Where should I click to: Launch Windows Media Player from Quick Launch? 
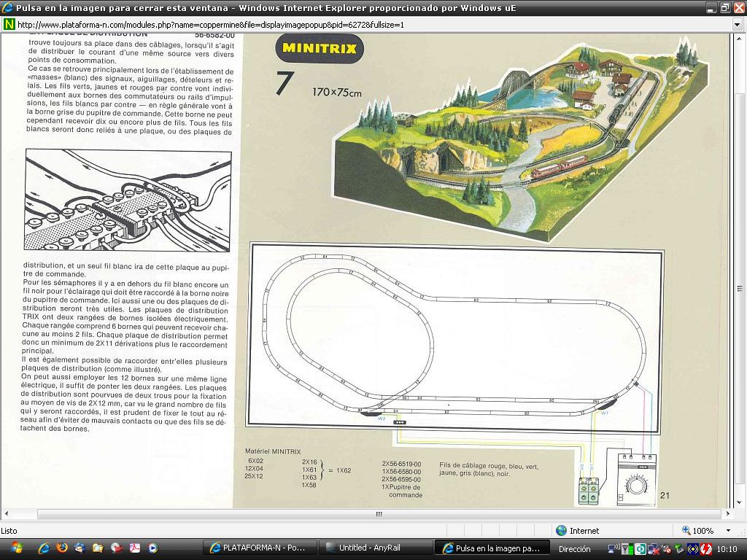click(x=152, y=548)
